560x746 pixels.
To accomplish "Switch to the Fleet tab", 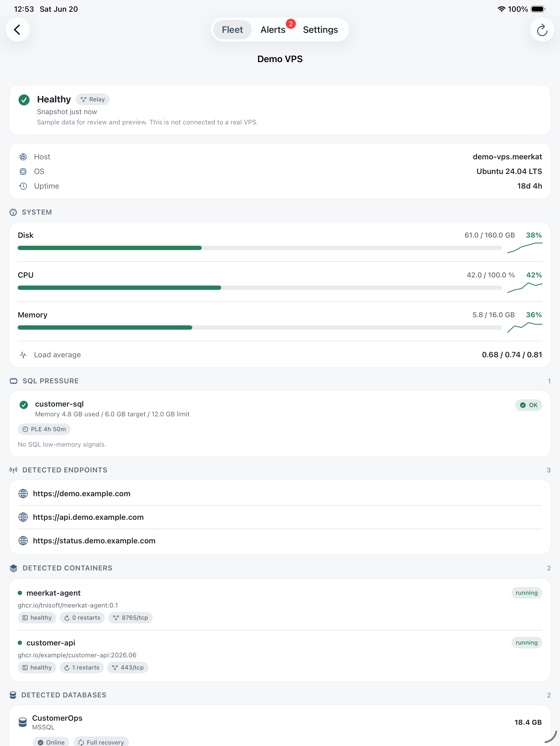I will coord(232,29).
